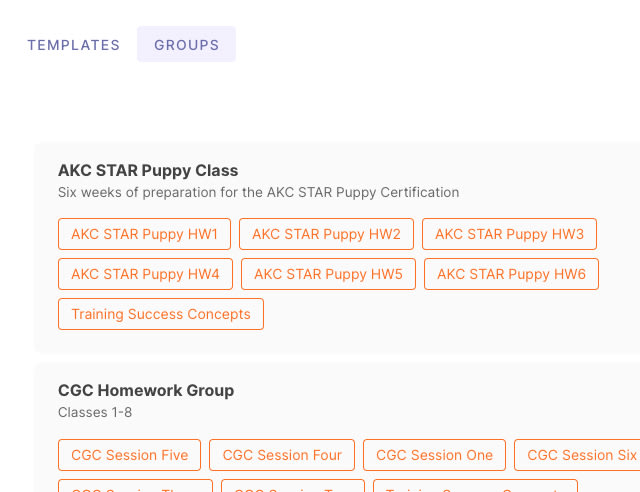The image size is (640, 492).
Task: Switch to the Templates tab
Action: [x=73, y=45]
